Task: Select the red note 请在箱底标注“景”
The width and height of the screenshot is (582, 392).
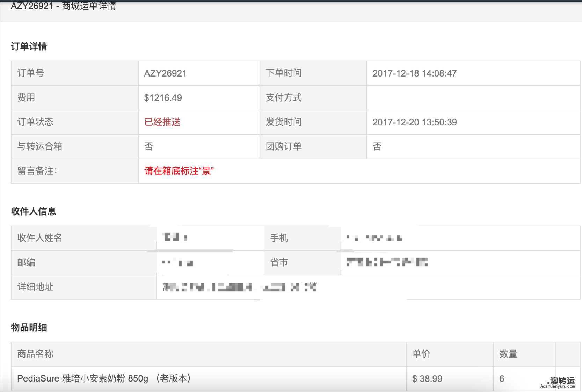Action: (x=179, y=171)
